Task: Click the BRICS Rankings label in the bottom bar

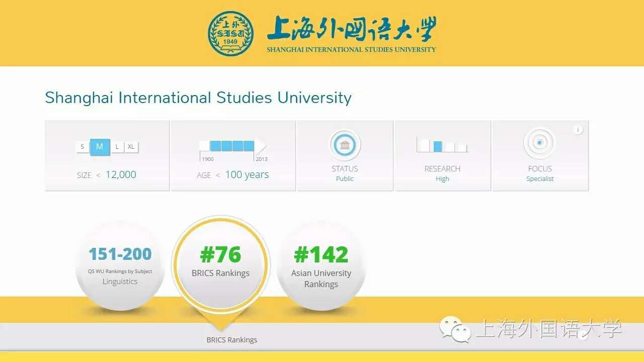Action: (231, 340)
